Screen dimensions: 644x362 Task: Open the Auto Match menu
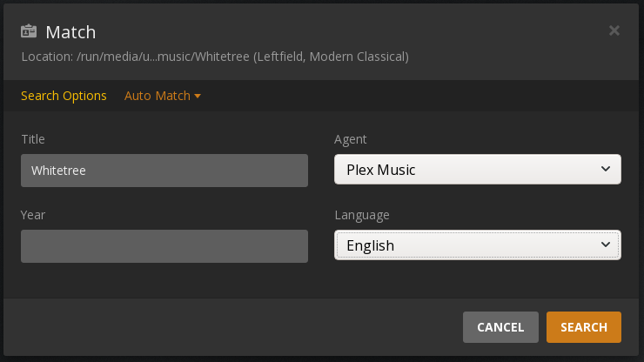tap(158, 96)
